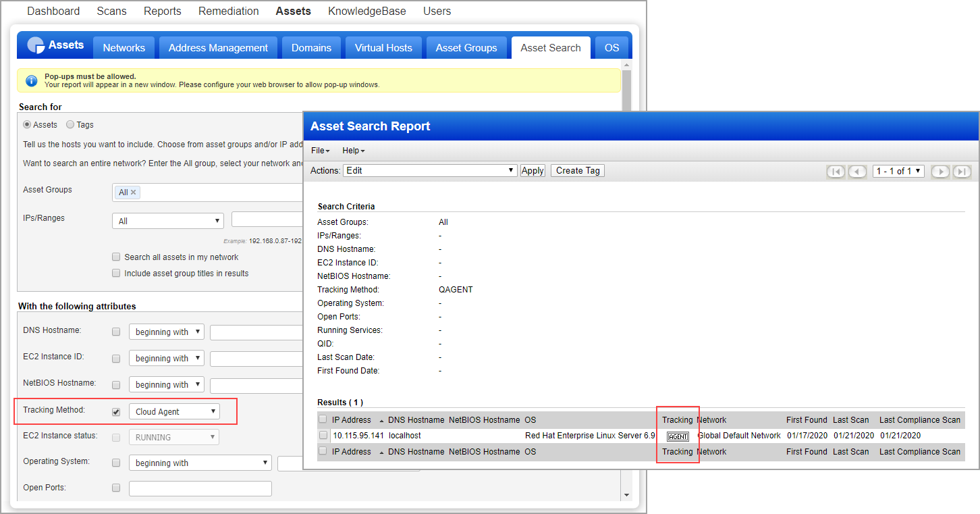Screen dimensions: 980x514
Task: Select the Tags radio button
Action: pyautogui.click(x=70, y=124)
